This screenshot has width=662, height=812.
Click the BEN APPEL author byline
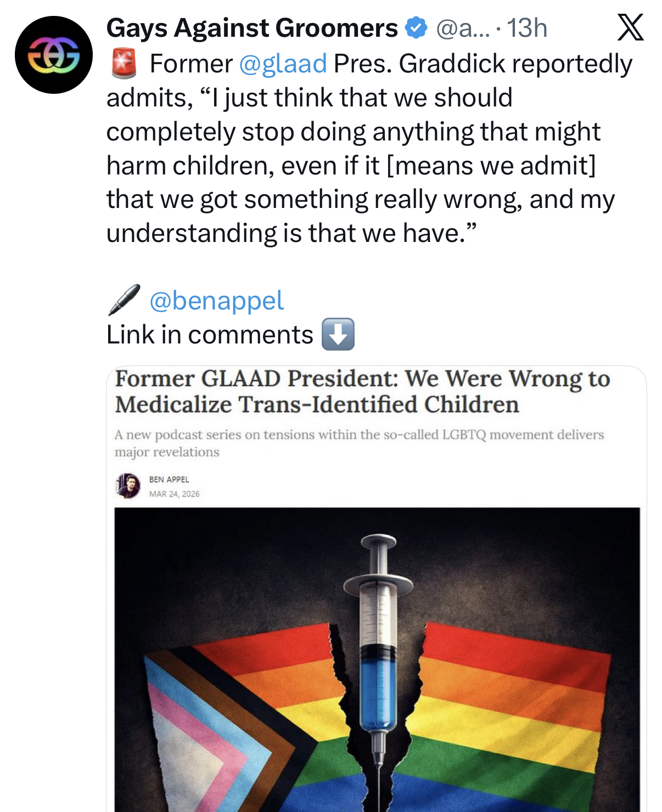point(169,480)
